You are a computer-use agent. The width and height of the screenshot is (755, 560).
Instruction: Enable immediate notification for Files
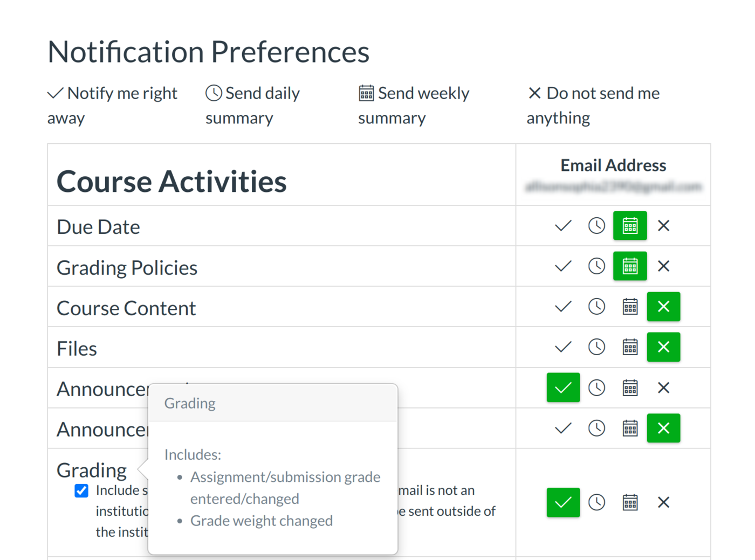[x=563, y=347]
